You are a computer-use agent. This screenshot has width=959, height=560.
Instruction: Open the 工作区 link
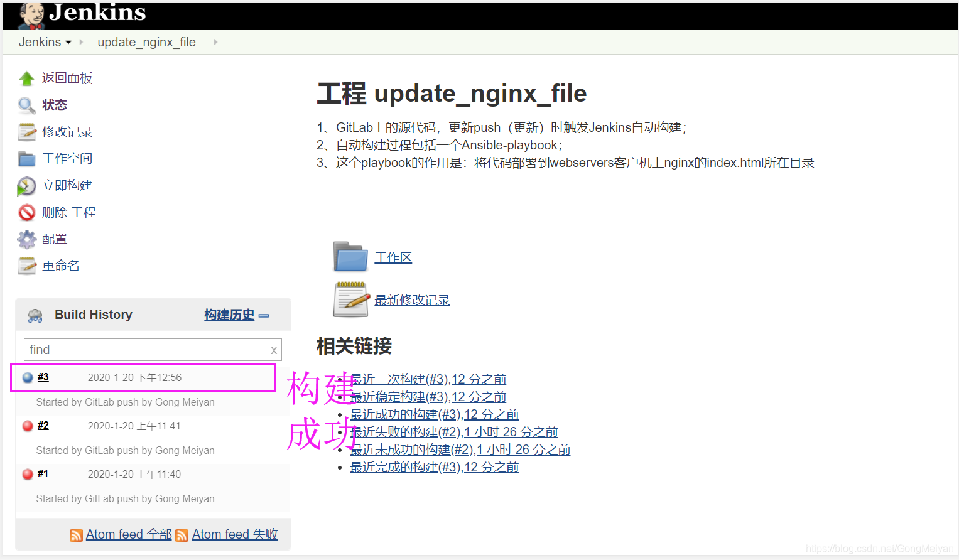pyautogui.click(x=393, y=258)
